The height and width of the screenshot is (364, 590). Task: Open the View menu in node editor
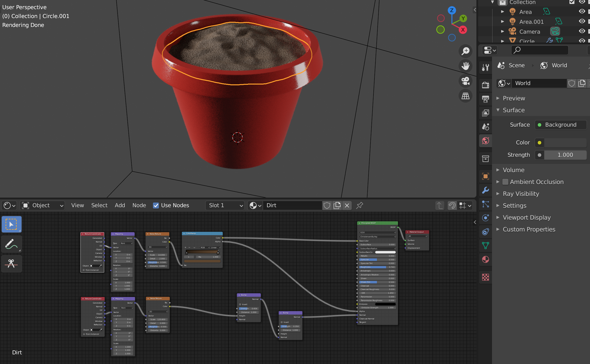click(77, 205)
